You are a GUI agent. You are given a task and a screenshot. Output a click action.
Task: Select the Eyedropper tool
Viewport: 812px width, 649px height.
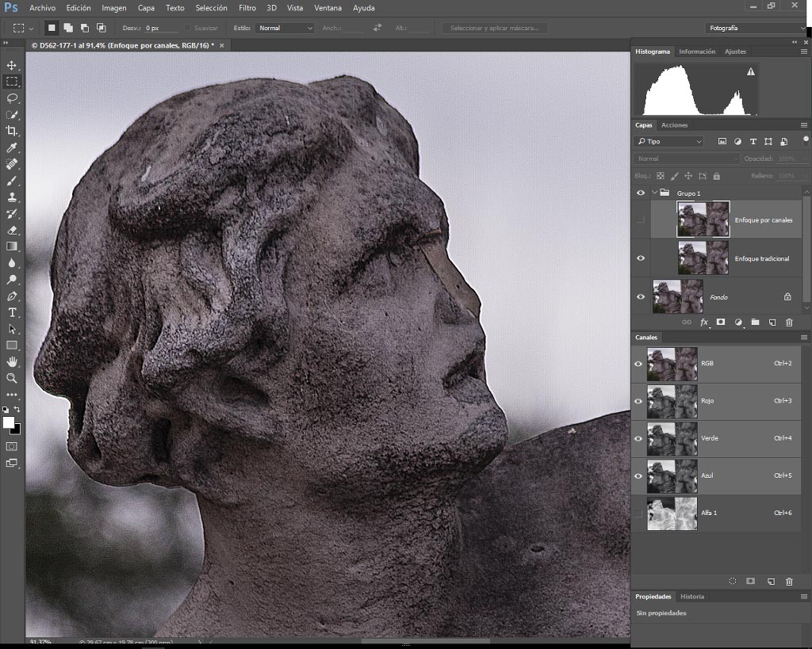tap(11, 147)
